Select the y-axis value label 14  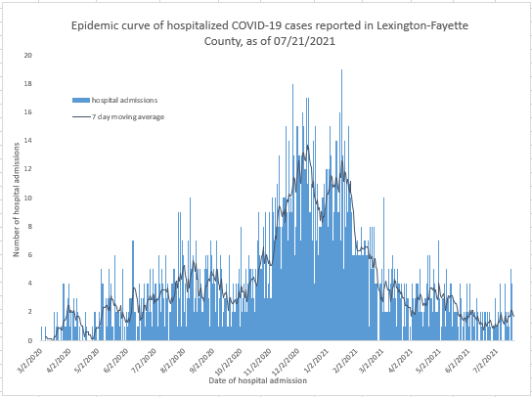(x=27, y=141)
